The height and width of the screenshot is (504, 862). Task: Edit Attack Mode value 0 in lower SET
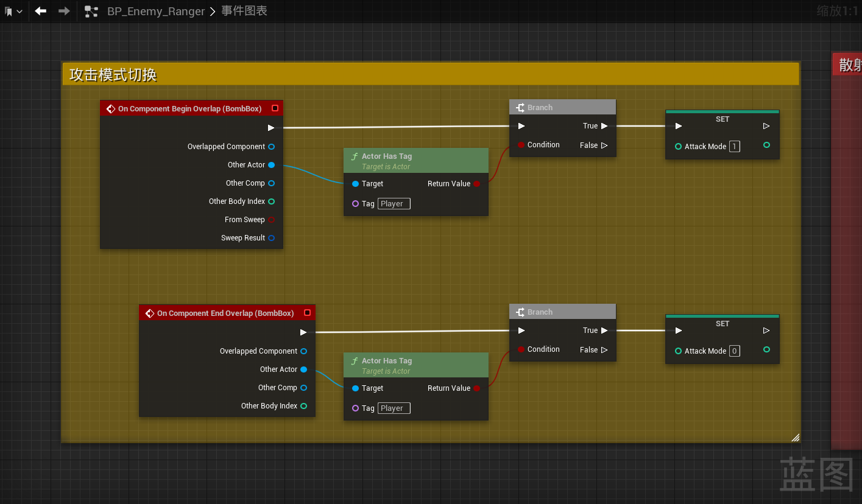pyautogui.click(x=735, y=351)
